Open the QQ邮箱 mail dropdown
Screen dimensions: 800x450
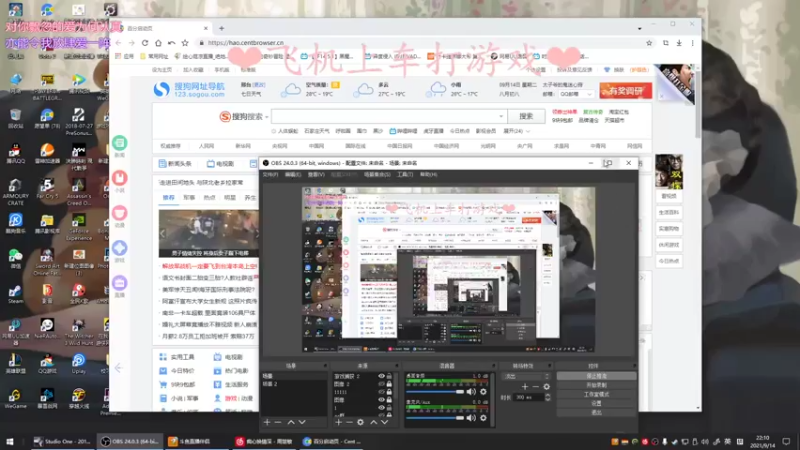click(x=576, y=94)
